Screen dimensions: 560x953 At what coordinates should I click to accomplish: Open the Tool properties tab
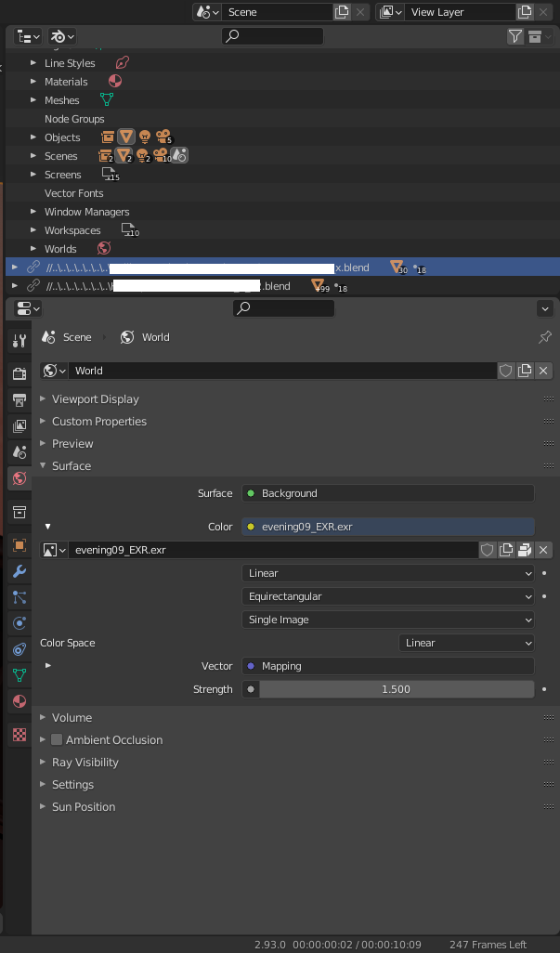tap(20, 340)
